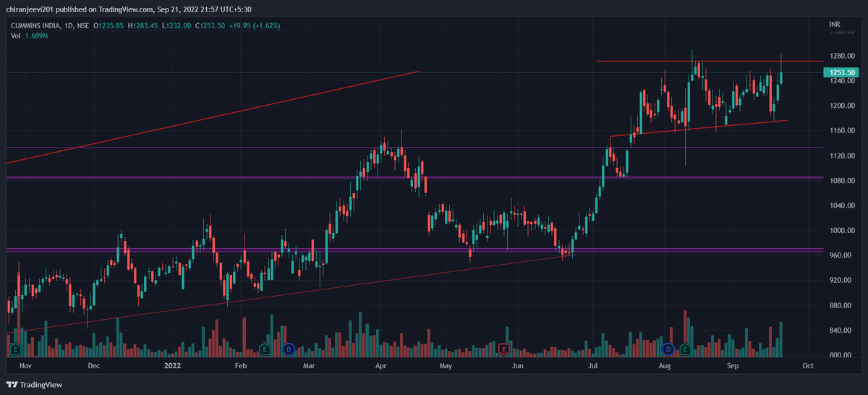Open the green earnings marker in February

265,349
